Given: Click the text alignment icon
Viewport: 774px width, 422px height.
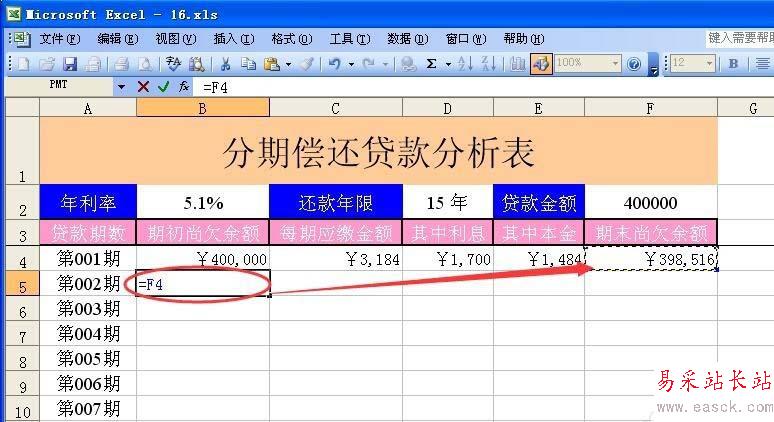Looking at the screenshot, I should pos(762,64).
